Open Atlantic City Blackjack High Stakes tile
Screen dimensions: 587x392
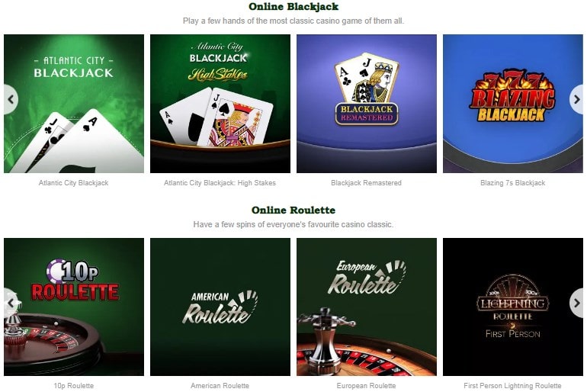coord(220,104)
